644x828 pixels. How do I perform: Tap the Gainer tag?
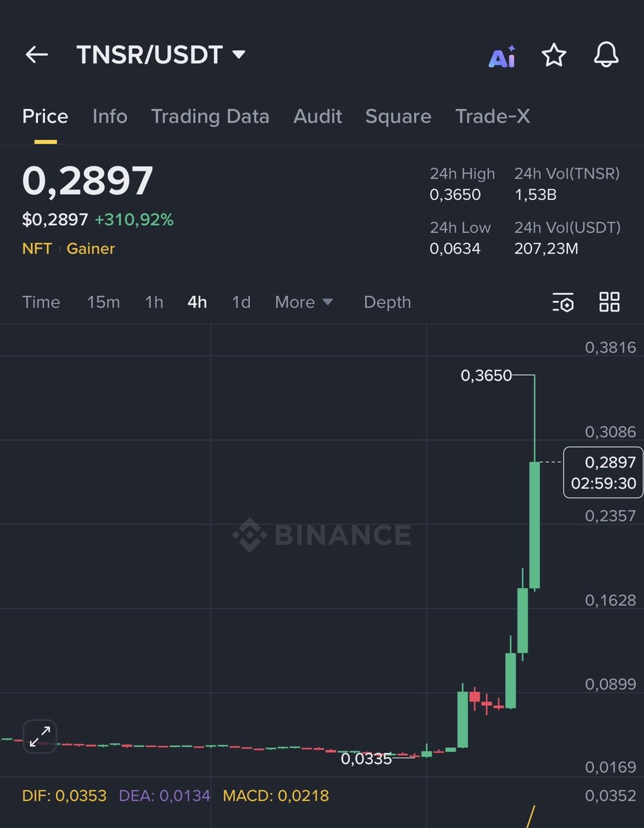coord(91,248)
